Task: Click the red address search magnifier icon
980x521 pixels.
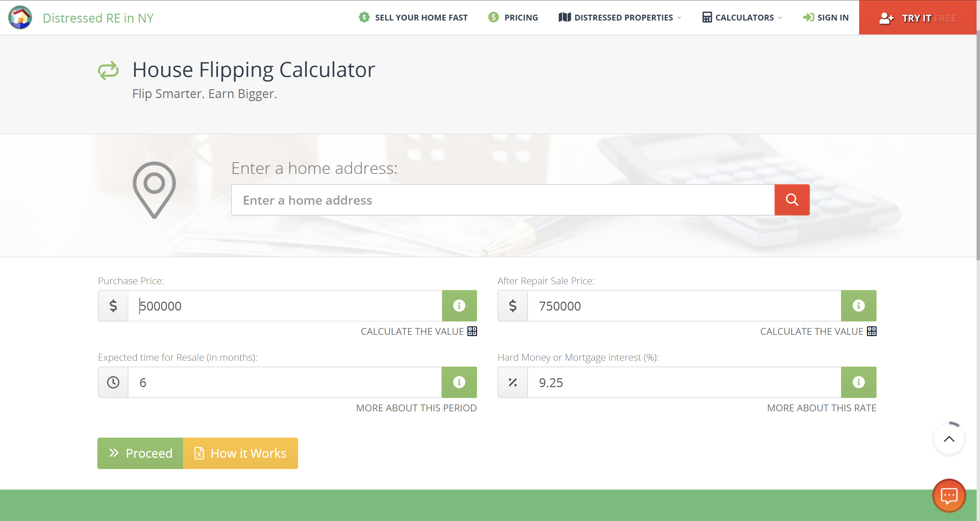Action: coord(792,200)
